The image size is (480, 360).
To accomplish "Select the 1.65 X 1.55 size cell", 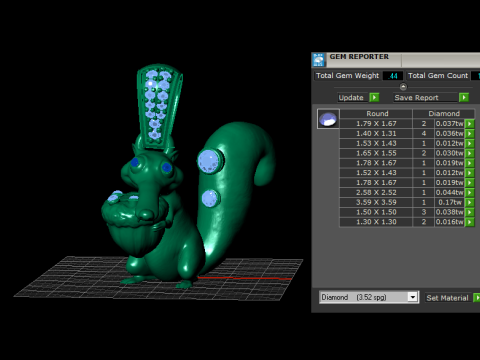I will [376, 153].
